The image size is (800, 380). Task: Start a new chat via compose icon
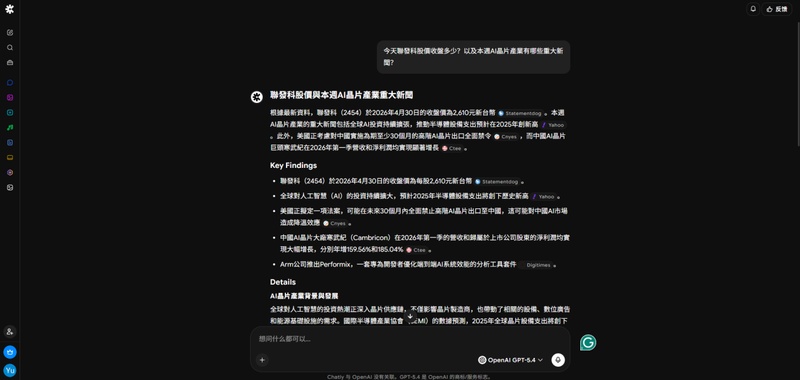[x=10, y=33]
